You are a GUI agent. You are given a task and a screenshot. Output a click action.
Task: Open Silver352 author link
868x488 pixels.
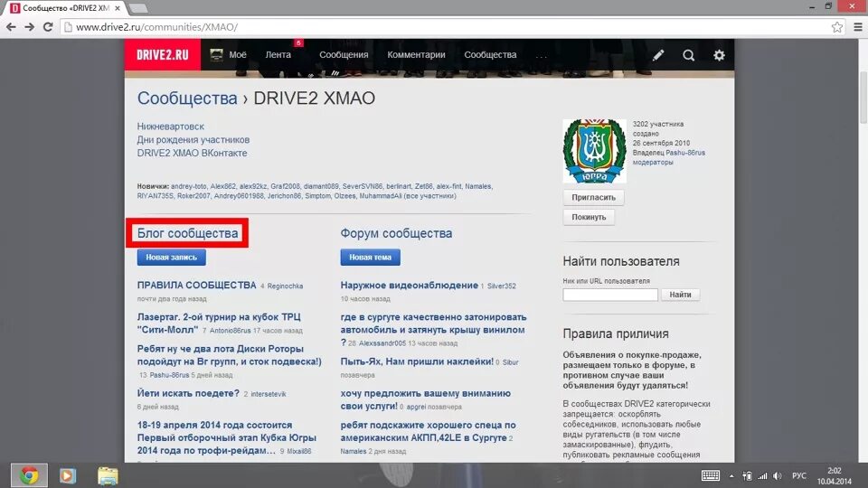(502, 286)
